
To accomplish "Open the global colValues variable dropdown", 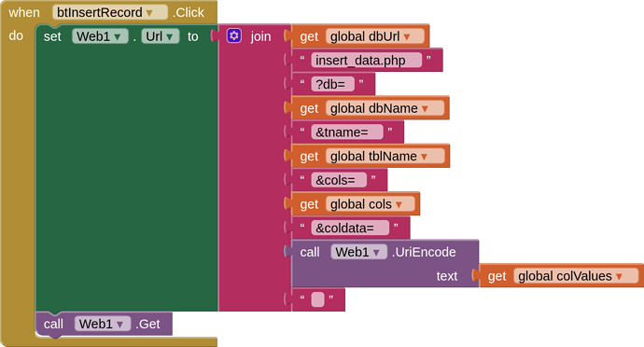I will 576,276.
